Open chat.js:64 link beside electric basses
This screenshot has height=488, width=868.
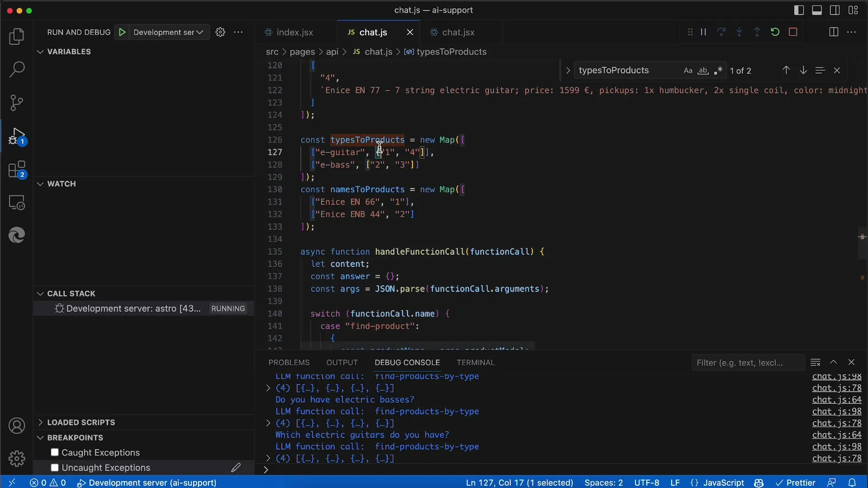click(836, 400)
